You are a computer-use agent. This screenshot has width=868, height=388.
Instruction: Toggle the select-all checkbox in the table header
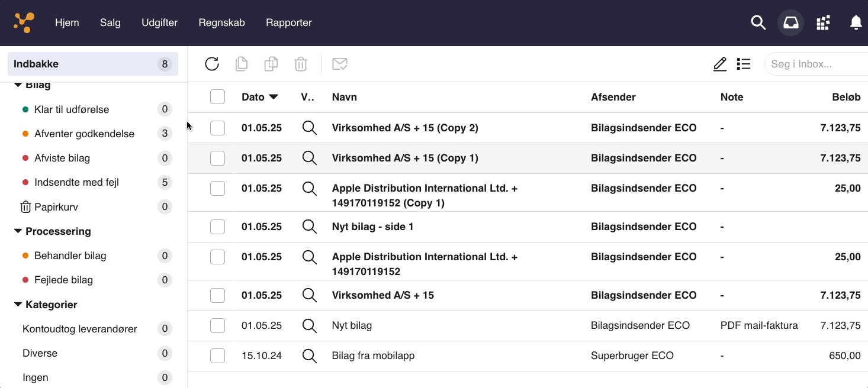[x=218, y=97]
